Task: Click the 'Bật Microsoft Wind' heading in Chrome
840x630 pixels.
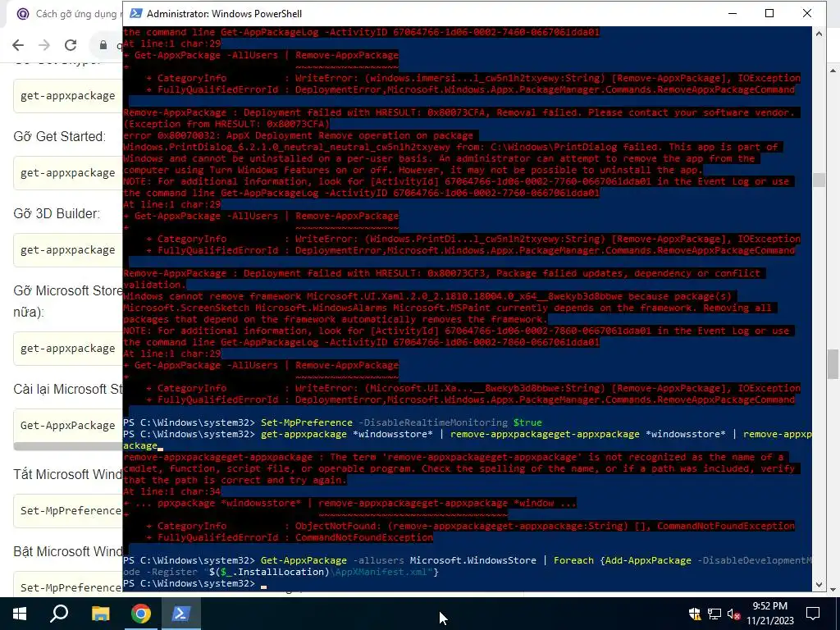Action: coord(68,551)
